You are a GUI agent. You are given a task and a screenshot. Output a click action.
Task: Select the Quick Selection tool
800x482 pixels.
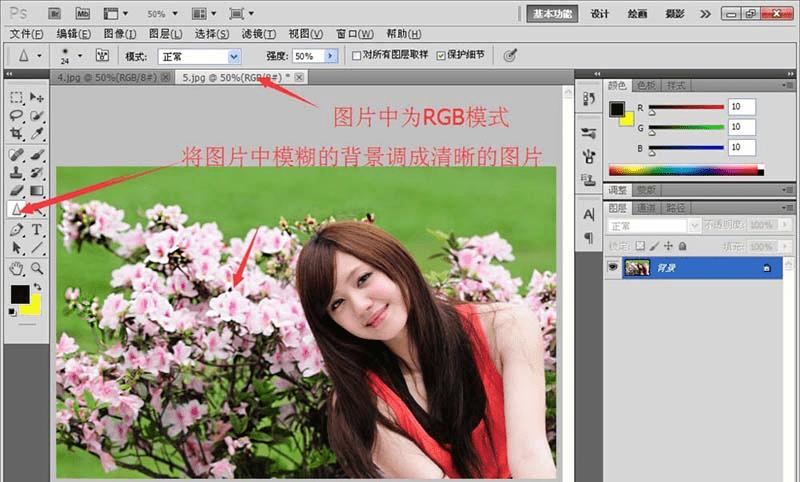click(x=37, y=115)
